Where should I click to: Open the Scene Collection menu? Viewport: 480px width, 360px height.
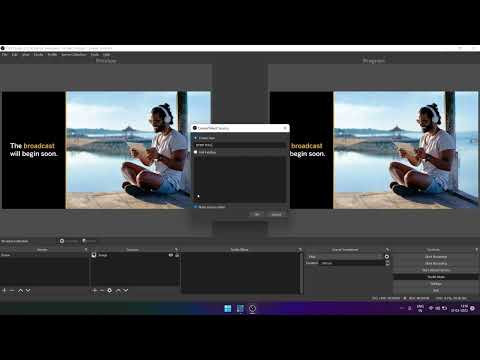point(74,55)
